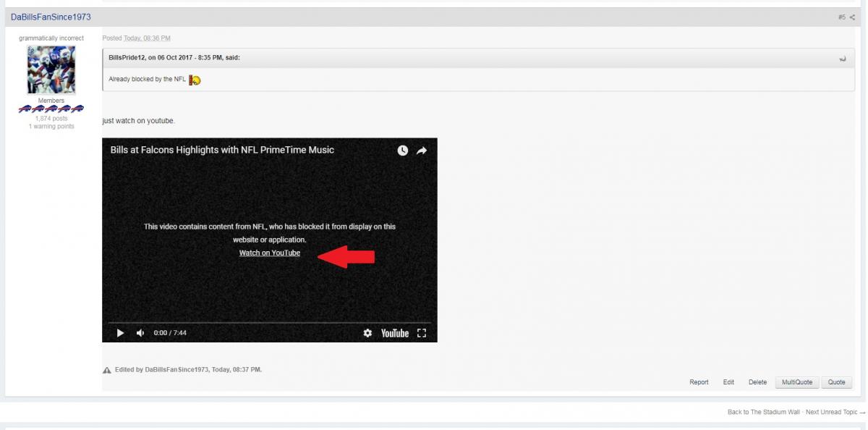Mute the video volume speaker icon
868x430 pixels.
140,333
